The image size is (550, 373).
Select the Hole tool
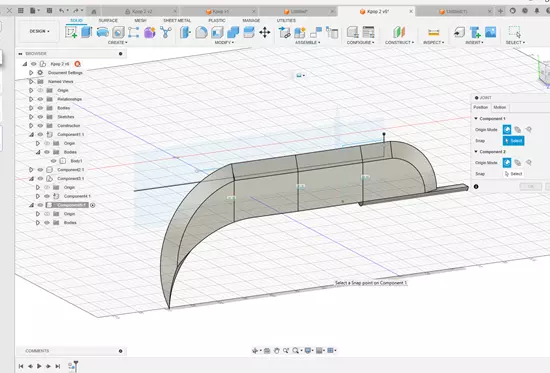[x=118, y=33]
